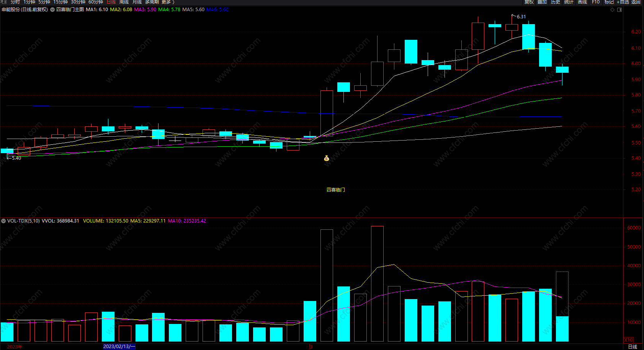
Task: Click the VVOL: 368984.31 value
Action: click(x=60, y=221)
